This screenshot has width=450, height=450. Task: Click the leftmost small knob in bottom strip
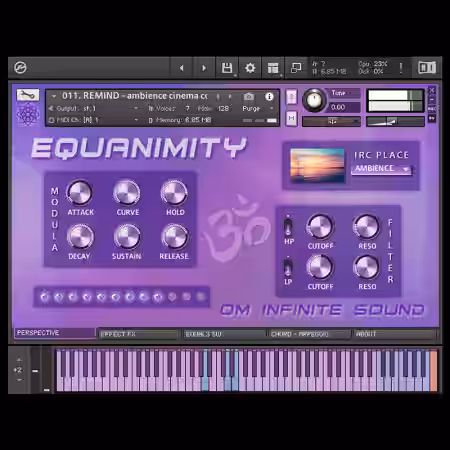(44, 296)
